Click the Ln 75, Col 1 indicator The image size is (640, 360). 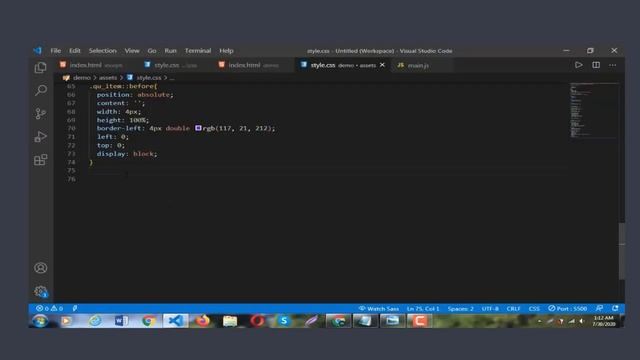pyautogui.click(x=423, y=309)
